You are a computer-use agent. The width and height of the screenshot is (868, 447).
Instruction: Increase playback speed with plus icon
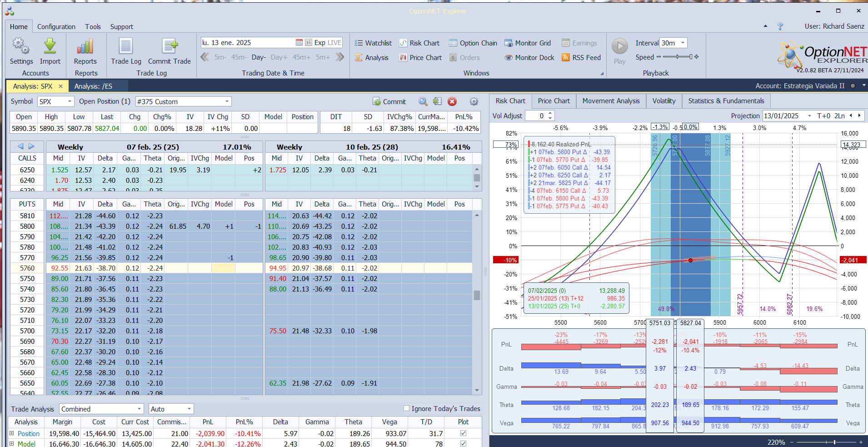click(696, 57)
